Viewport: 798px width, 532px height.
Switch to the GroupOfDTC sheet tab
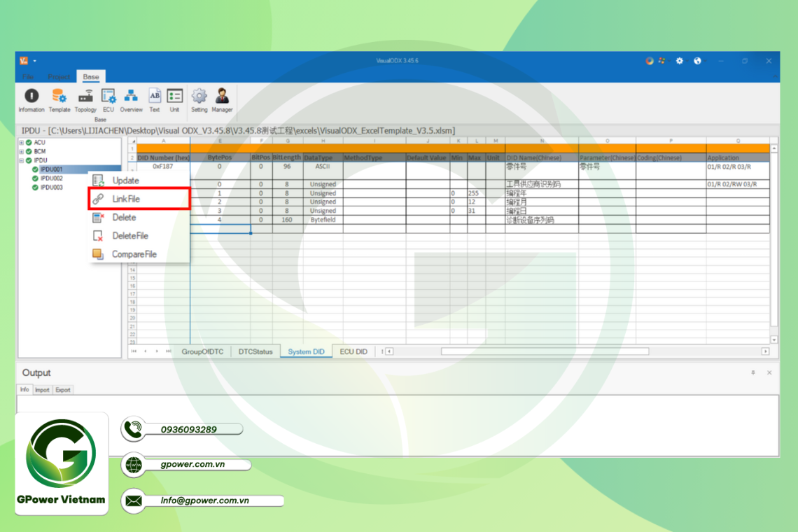click(x=202, y=352)
